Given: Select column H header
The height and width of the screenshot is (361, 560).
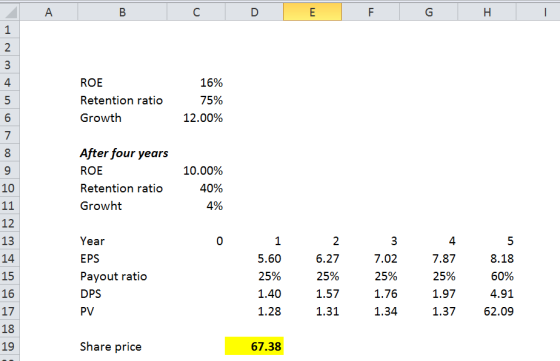Looking at the screenshot, I should 487,12.
